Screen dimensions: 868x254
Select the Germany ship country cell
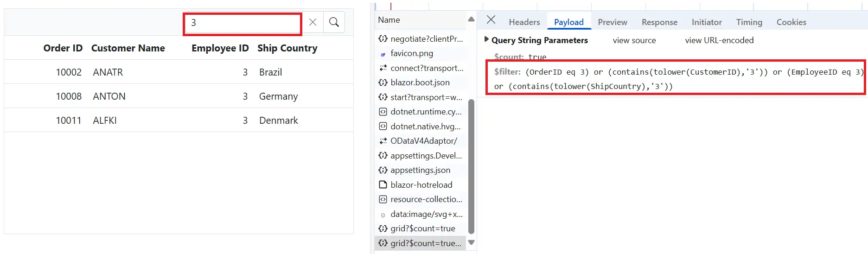[x=279, y=96]
